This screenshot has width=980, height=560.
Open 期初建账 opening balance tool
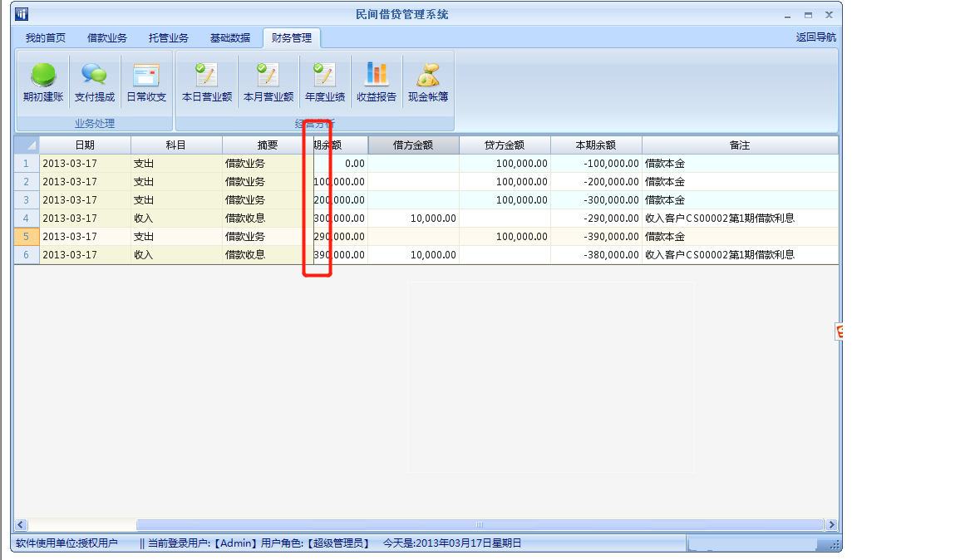click(43, 83)
